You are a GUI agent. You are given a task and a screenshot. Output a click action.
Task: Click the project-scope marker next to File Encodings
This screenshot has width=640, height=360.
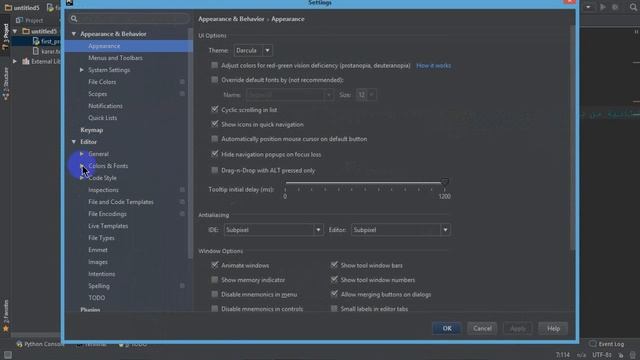182,214
